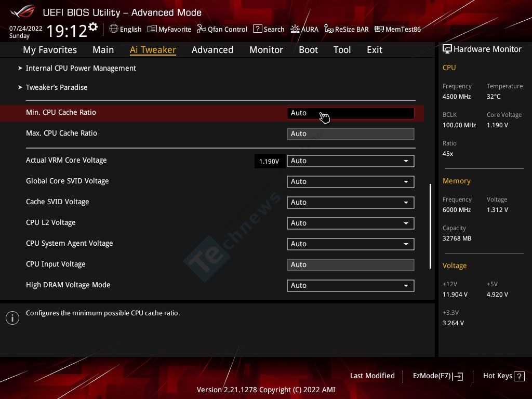Viewport: 532px width, 399px height.
Task: Click the Hardware Monitor display icon
Action: [447, 49]
